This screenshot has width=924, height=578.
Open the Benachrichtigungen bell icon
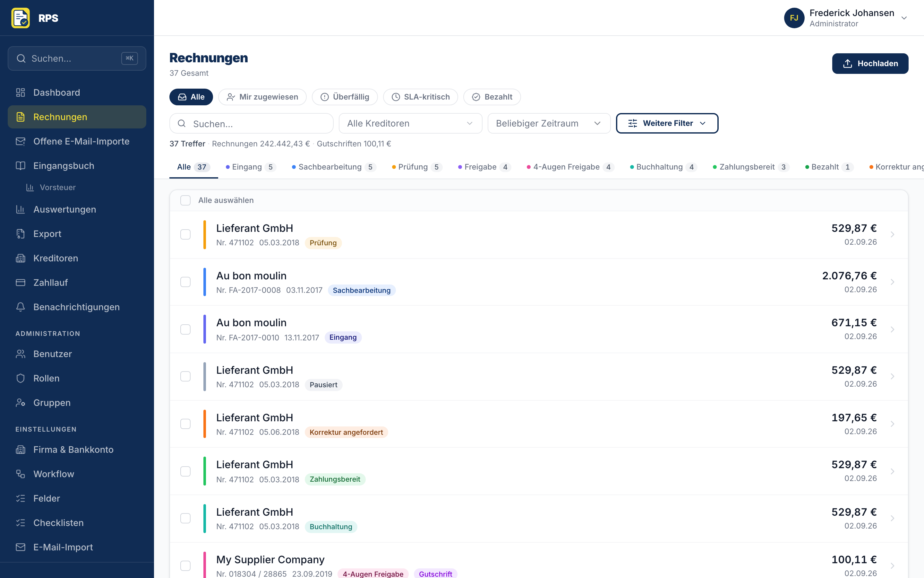pyautogui.click(x=21, y=307)
